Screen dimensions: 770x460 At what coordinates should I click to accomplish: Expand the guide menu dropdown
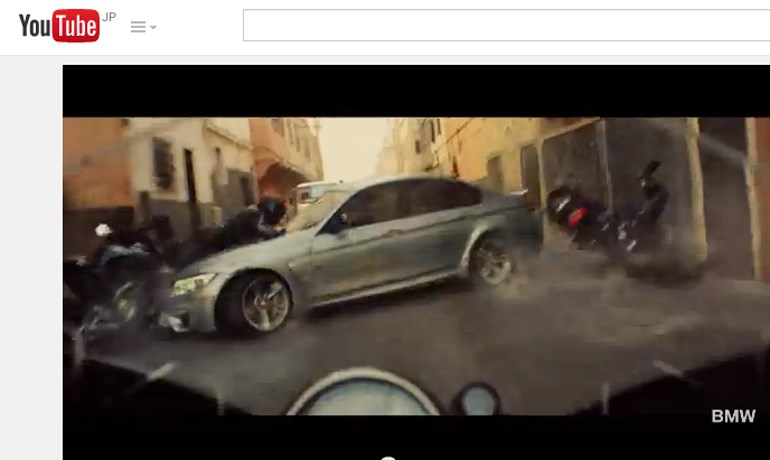(x=143, y=27)
